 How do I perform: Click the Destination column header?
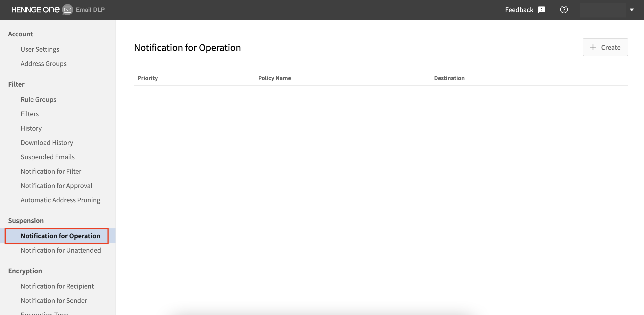pyautogui.click(x=449, y=78)
